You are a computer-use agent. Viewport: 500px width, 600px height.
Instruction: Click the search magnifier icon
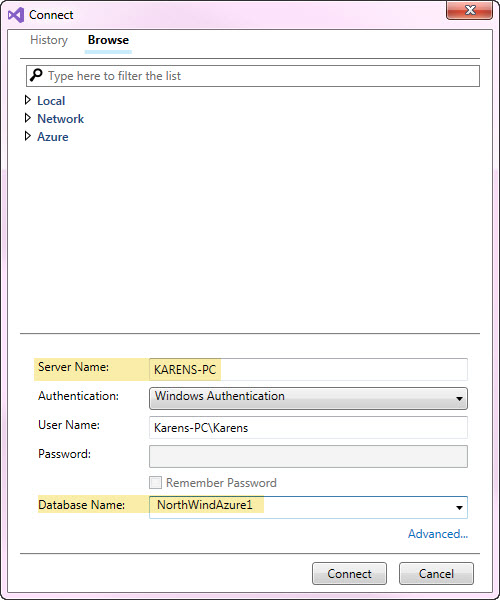(36, 75)
